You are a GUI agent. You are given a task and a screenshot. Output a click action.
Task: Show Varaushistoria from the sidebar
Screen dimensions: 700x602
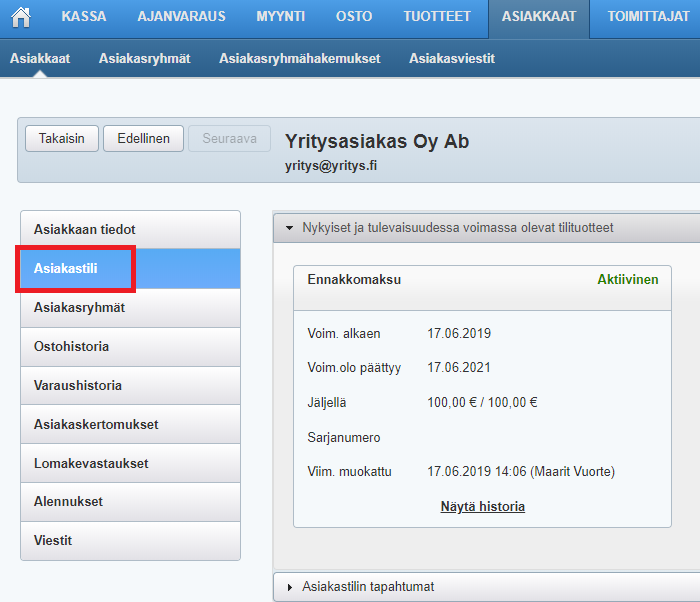(x=78, y=386)
